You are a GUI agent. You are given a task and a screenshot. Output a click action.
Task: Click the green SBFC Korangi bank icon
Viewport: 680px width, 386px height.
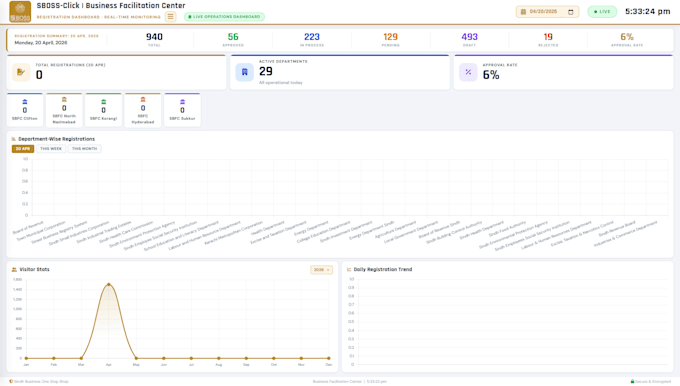coord(103,101)
